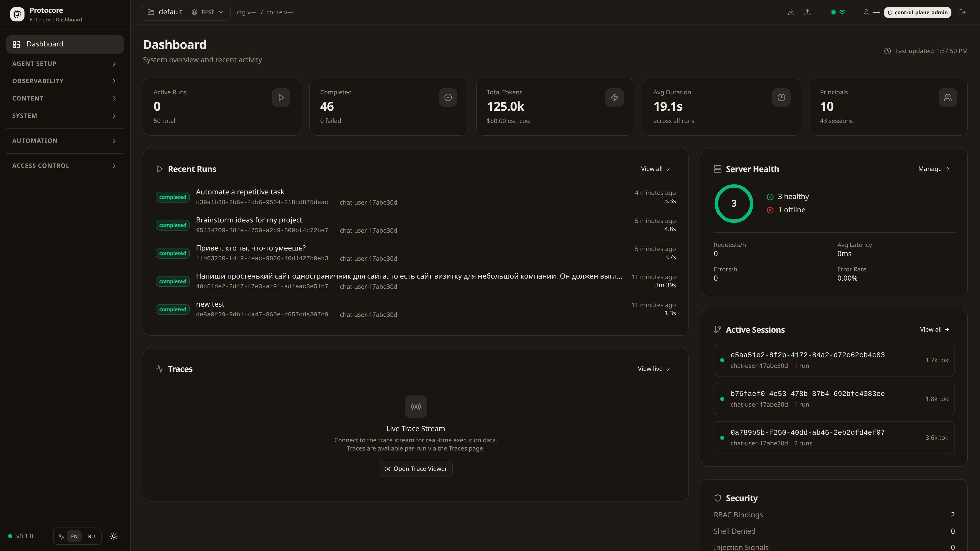The height and width of the screenshot is (551, 980).
Task: Click the upload/share icon in the header
Action: pos(808,12)
